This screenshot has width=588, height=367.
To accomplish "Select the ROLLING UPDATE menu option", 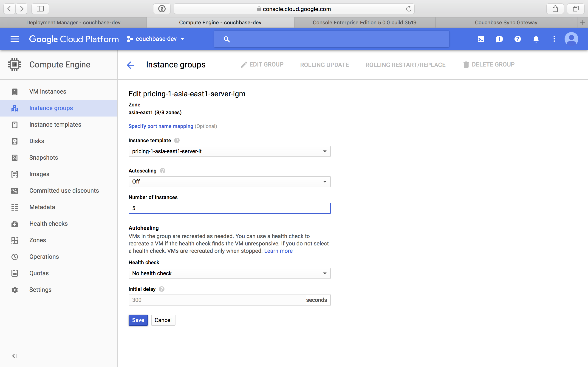I will click(x=324, y=64).
